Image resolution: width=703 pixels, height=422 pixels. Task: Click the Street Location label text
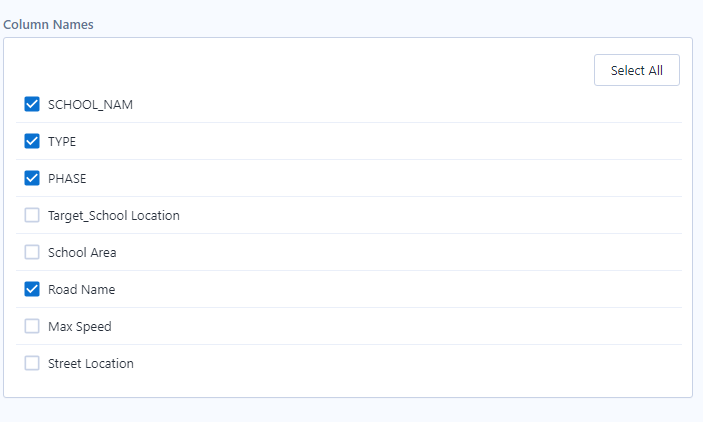pyautogui.click(x=90, y=364)
